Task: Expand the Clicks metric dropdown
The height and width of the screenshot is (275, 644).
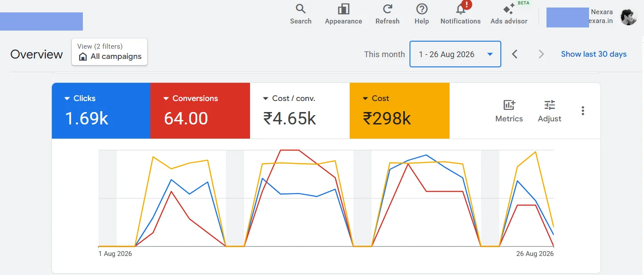Action: click(67, 98)
